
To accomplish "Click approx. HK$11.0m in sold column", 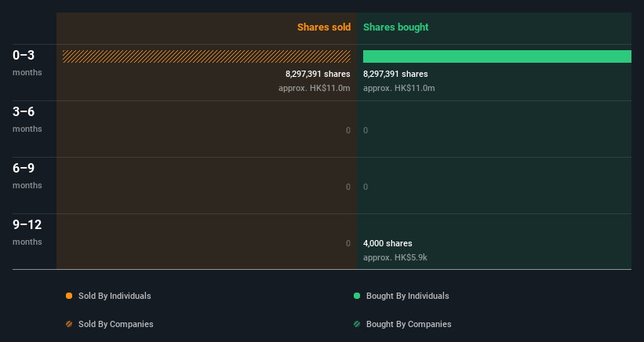I will pyautogui.click(x=315, y=88).
